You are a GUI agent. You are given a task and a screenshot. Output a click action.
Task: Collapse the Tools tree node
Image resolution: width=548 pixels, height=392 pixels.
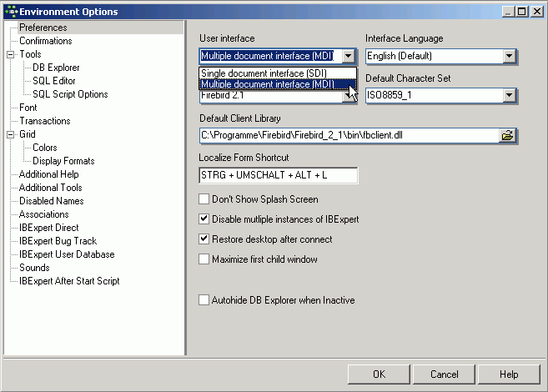tap(11, 54)
